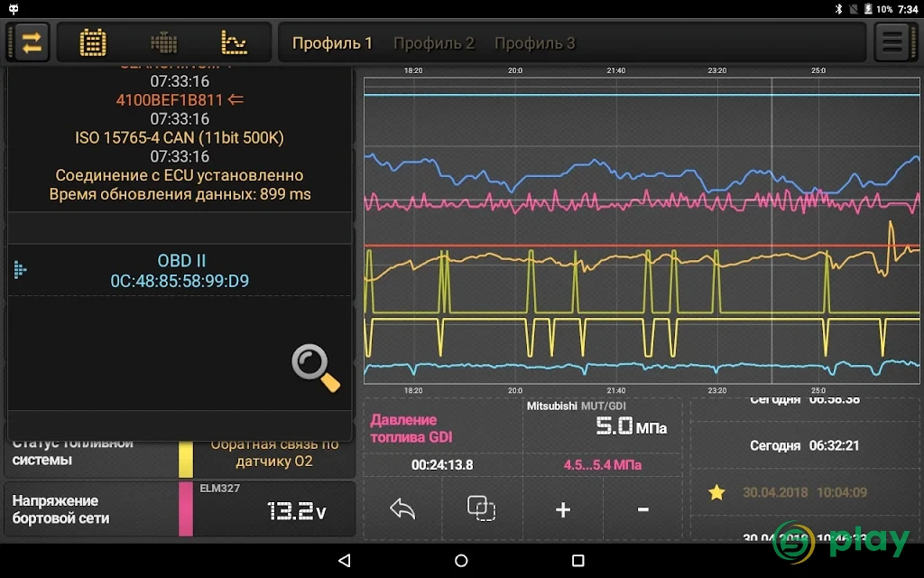
Task: Click Давление топлива GDI parameter label
Action: (x=411, y=428)
